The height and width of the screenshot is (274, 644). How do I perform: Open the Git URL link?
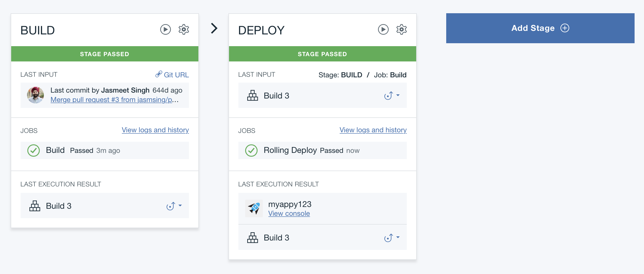(176, 75)
